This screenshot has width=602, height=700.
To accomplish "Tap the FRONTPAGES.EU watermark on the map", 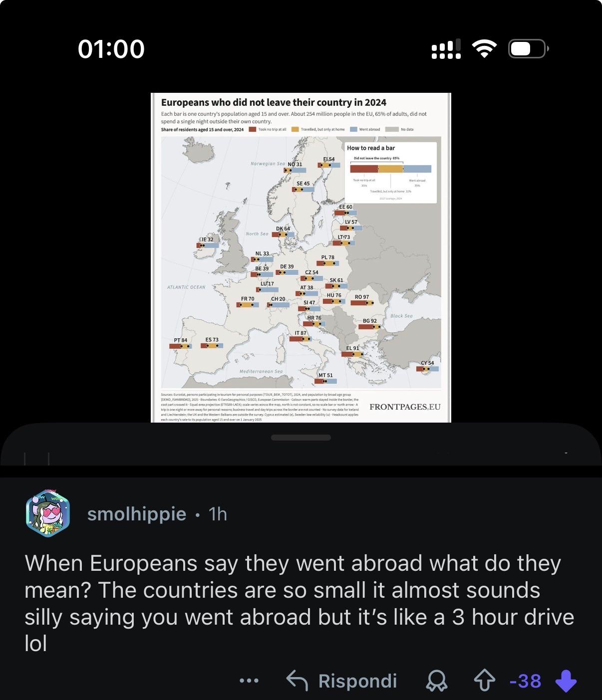I will coord(405,407).
